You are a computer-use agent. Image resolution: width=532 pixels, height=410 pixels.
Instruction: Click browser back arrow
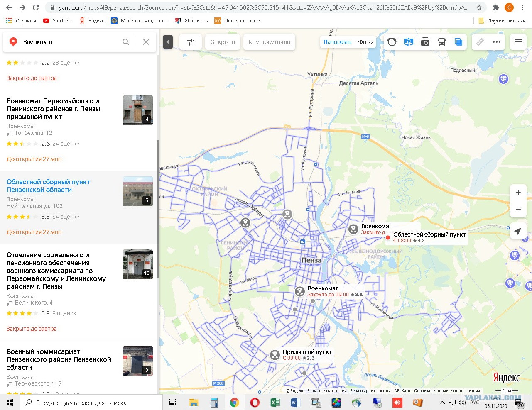[x=9, y=7]
